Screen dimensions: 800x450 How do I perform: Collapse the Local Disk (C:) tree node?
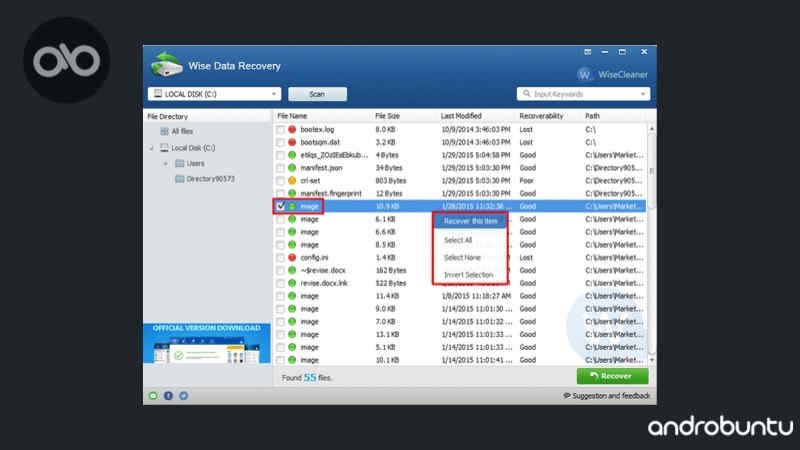coord(151,148)
